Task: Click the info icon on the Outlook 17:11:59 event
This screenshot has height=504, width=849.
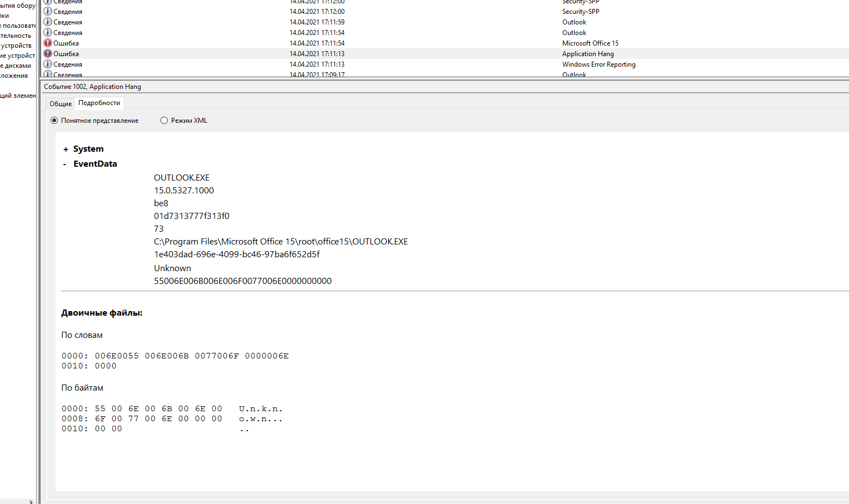Action: pos(48,22)
